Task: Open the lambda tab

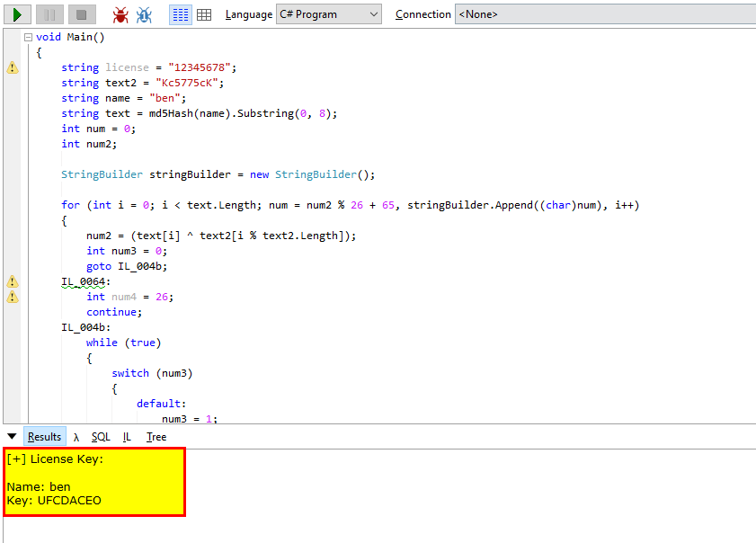Action: click(x=76, y=437)
